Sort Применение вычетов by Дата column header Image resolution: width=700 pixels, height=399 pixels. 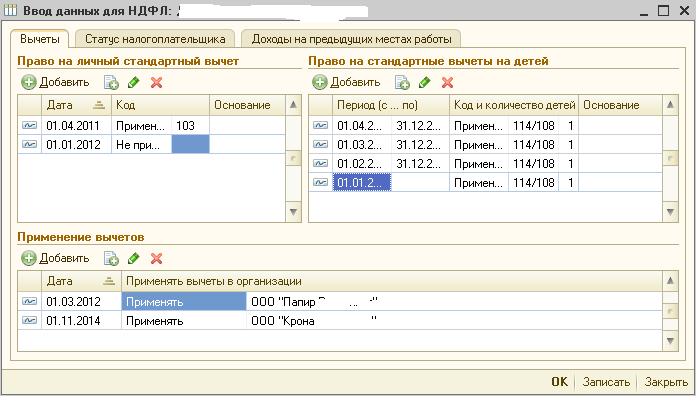(x=81, y=281)
